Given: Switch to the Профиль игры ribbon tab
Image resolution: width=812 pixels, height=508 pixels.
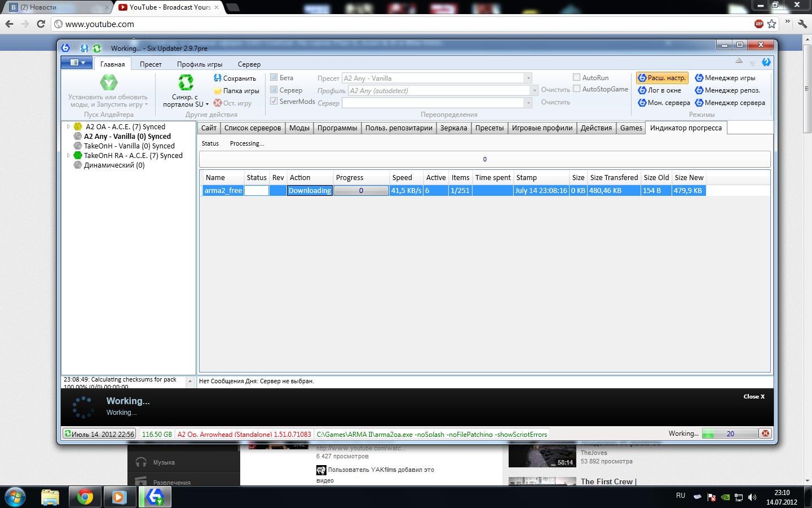Looking at the screenshot, I should (x=200, y=64).
